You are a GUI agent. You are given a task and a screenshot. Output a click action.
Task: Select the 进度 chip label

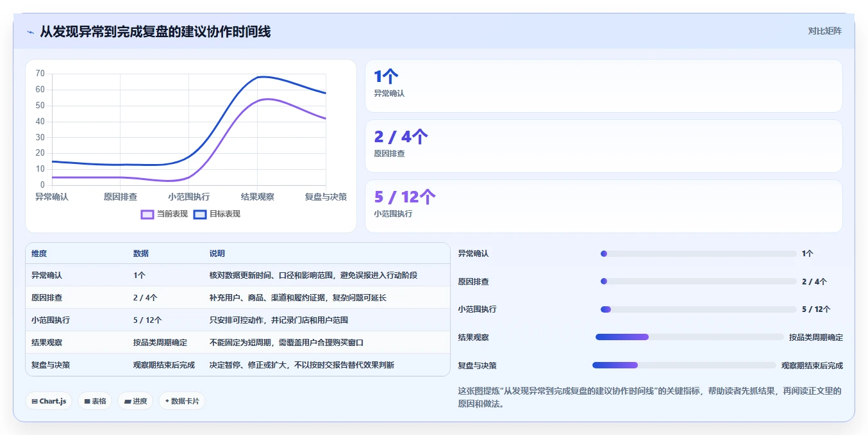140,402
